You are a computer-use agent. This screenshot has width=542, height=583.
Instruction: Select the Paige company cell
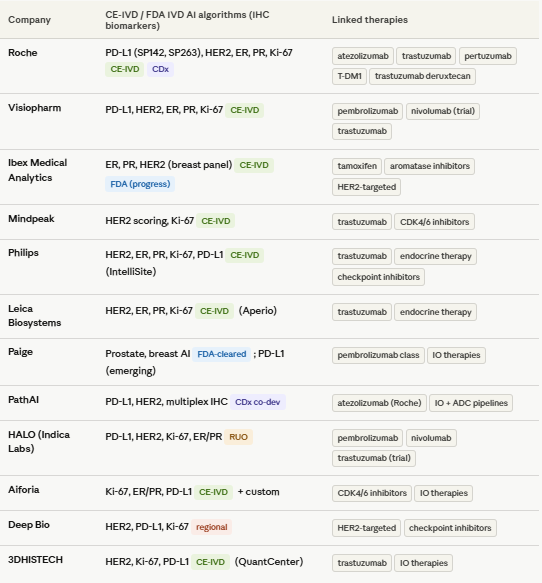coord(20,352)
